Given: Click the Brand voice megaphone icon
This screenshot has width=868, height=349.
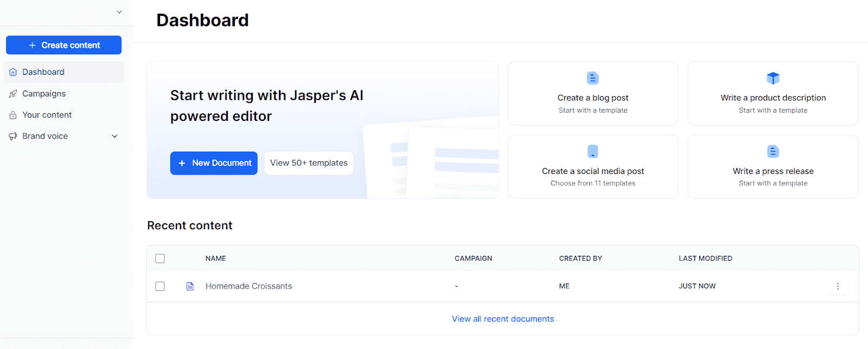Looking at the screenshot, I should tap(13, 136).
